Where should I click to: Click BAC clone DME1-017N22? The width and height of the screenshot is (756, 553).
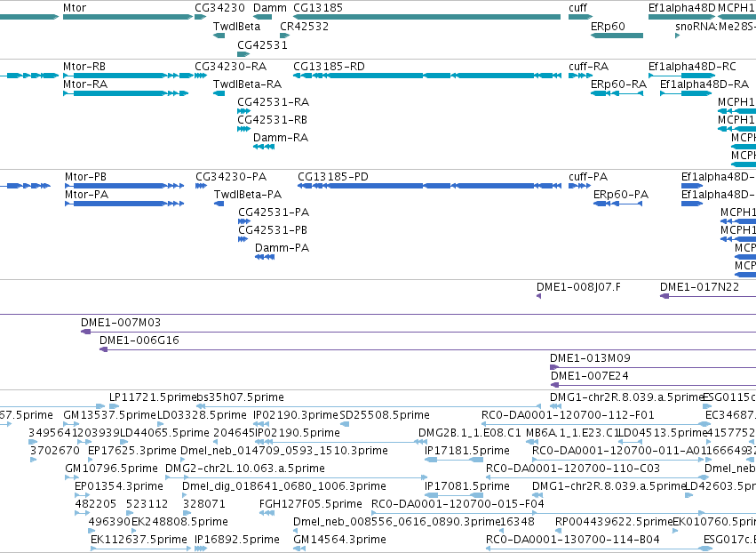(708, 296)
